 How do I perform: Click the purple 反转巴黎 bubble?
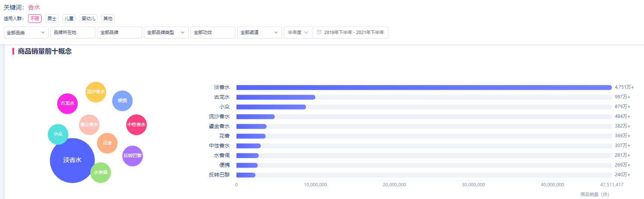point(133,156)
